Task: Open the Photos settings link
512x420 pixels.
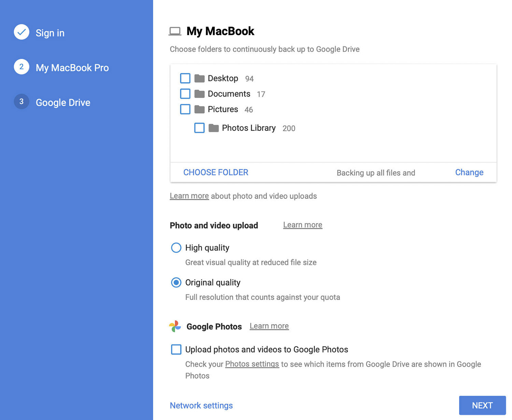Action: point(252,364)
